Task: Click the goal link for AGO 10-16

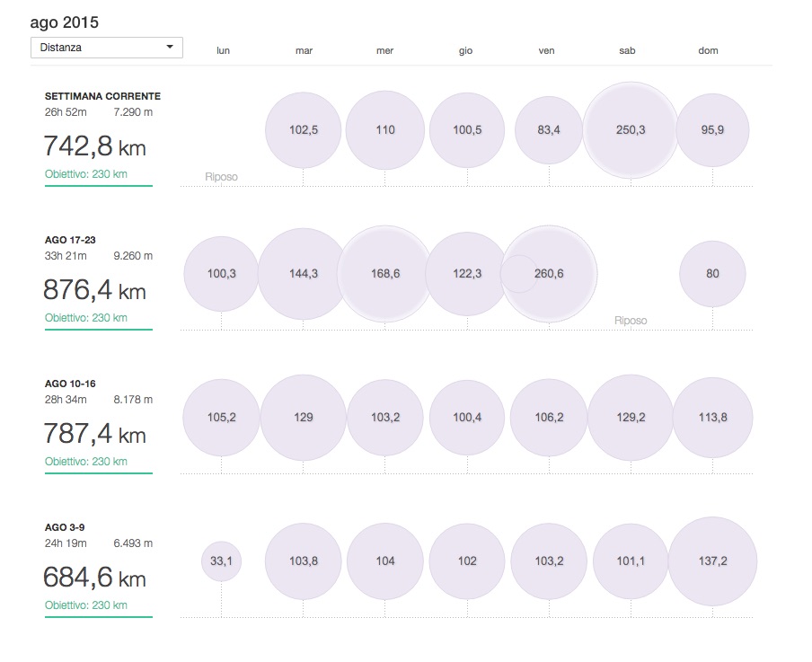Action: 86,462
